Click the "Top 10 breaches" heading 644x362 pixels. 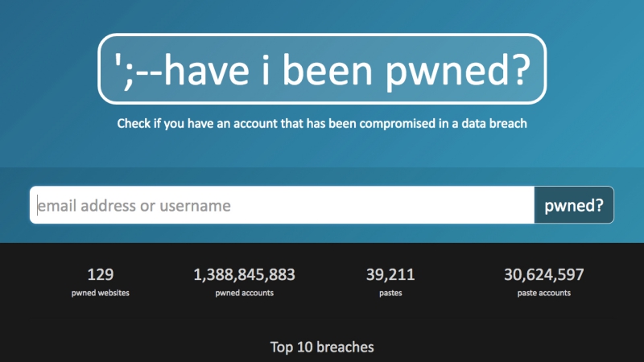(x=322, y=348)
